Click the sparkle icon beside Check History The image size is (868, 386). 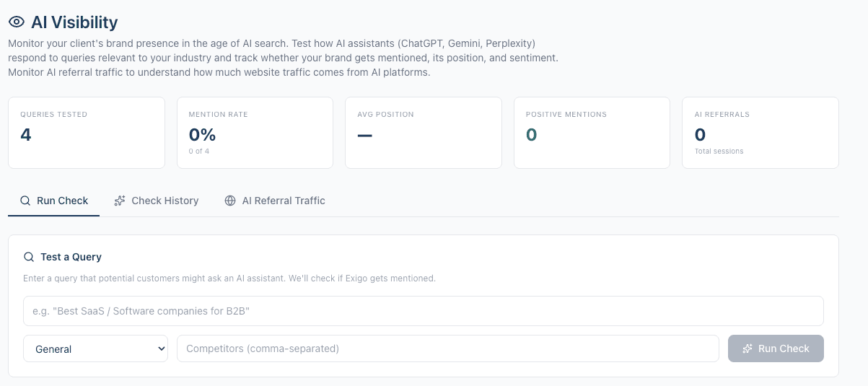coord(120,201)
